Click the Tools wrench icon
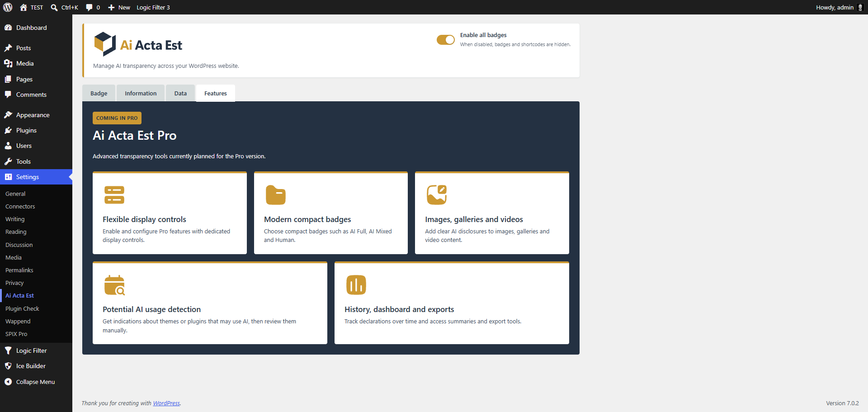Screen dimensions: 868x412 (x=8, y=161)
